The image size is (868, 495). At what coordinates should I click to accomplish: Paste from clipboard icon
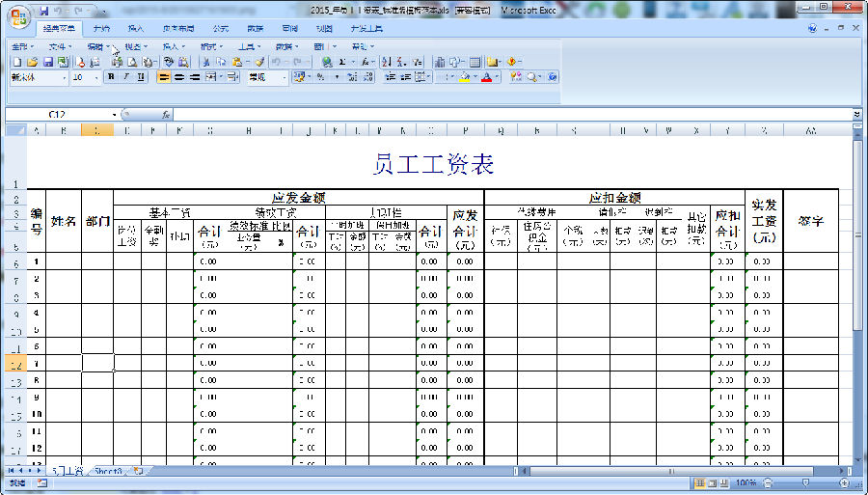pos(237,62)
